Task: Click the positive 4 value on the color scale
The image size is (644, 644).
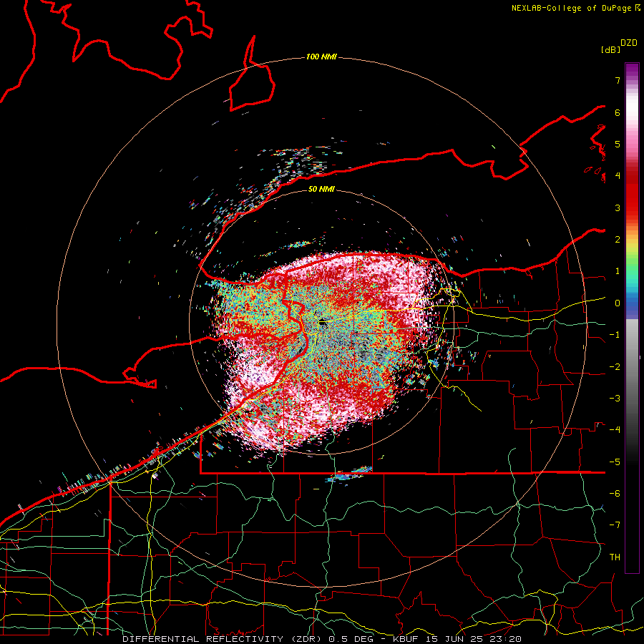Action: (x=618, y=176)
